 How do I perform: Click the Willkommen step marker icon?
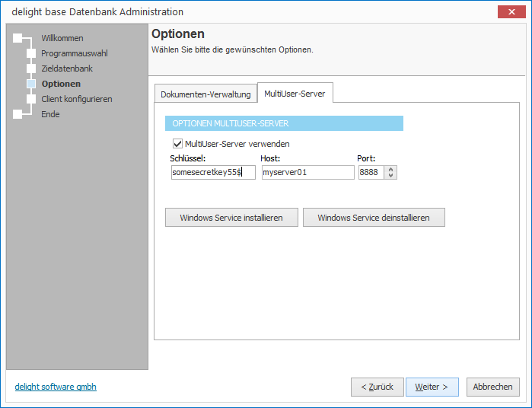(x=18, y=38)
